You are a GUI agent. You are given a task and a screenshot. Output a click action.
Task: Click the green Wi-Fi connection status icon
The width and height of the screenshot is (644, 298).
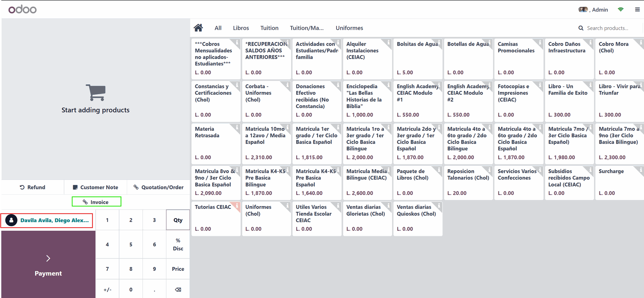pos(621,10)
